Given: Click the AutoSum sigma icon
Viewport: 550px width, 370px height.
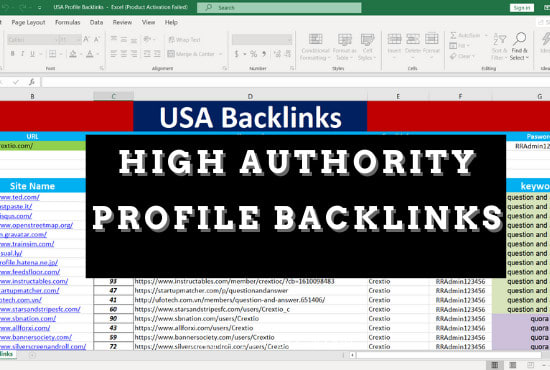Looking at the screenshot, I should (453, 35).
